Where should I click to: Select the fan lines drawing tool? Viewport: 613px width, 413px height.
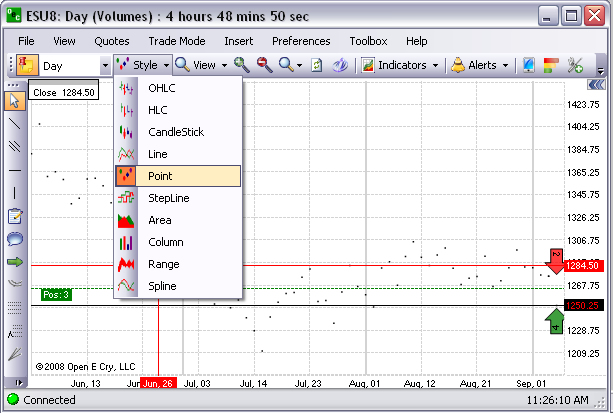click(x=15, y=354)
